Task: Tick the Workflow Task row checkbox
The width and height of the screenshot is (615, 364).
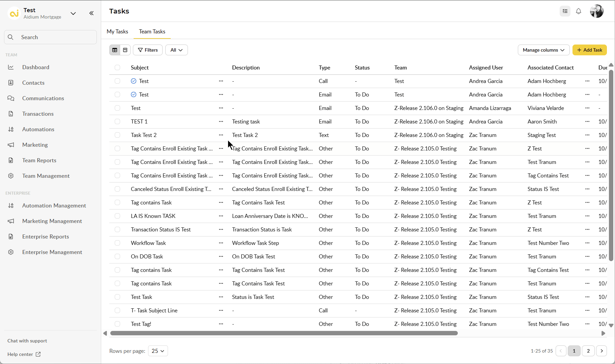Action: (117, 243)
